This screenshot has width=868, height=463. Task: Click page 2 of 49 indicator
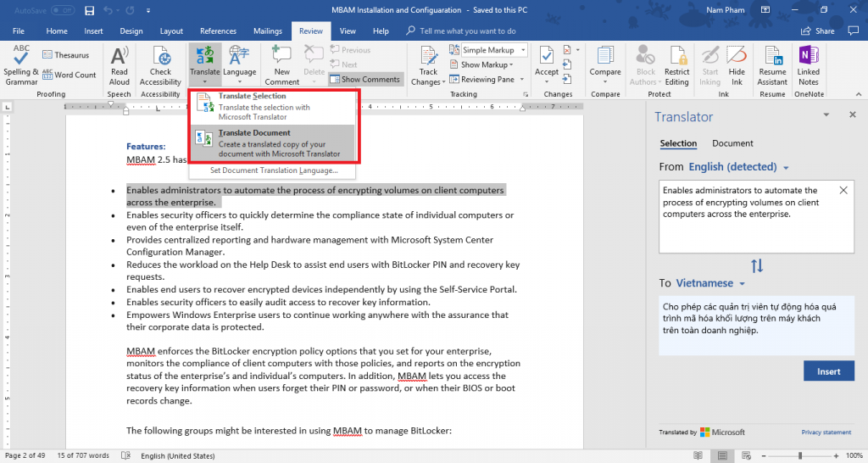[25, 456]
